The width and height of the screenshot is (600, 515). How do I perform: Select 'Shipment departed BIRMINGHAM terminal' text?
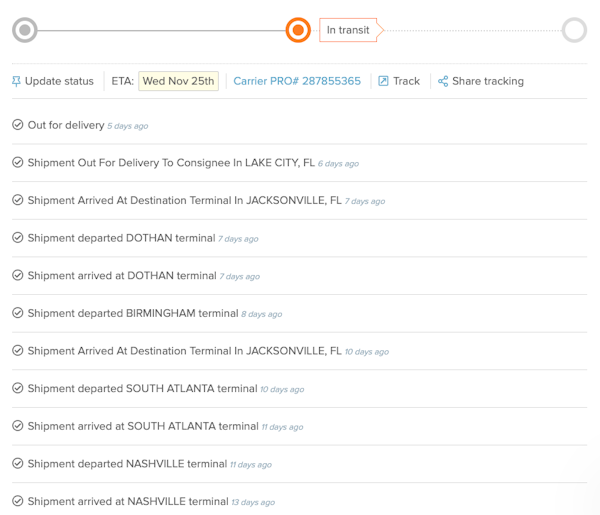(x=133, y=313)
